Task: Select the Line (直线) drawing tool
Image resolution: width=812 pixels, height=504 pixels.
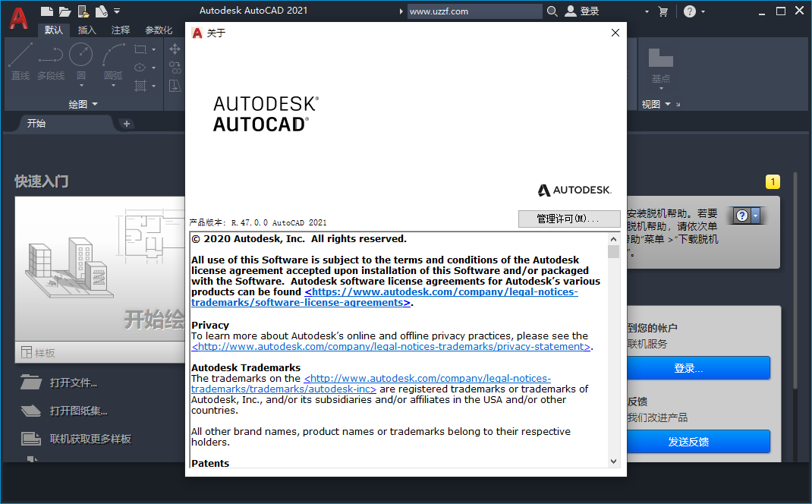Action: (19, 61)
